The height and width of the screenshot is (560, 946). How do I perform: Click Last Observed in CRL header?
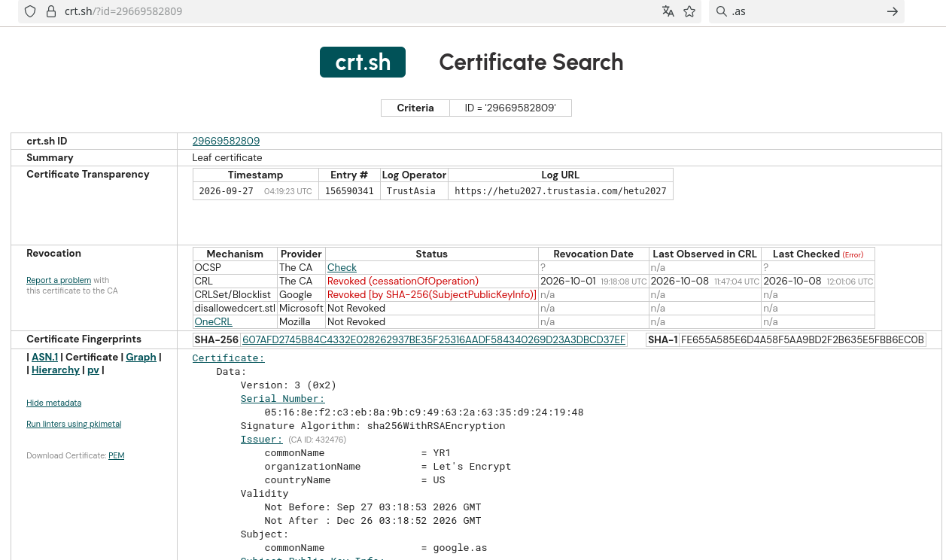(x=704, y=254)
